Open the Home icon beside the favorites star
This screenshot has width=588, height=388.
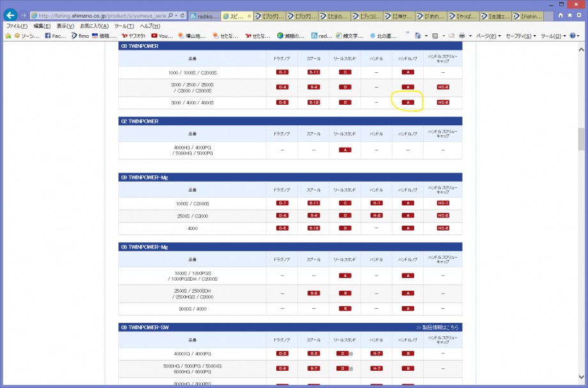[x=561, y=15]
